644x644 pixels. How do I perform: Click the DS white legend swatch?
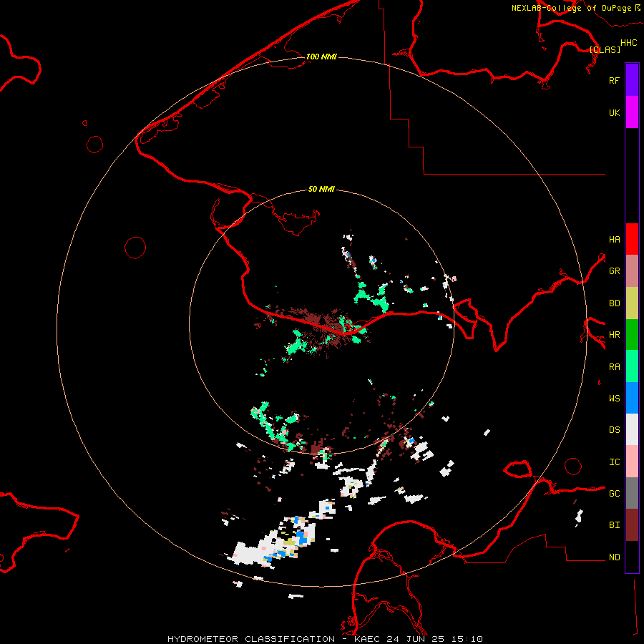point(632,429)
